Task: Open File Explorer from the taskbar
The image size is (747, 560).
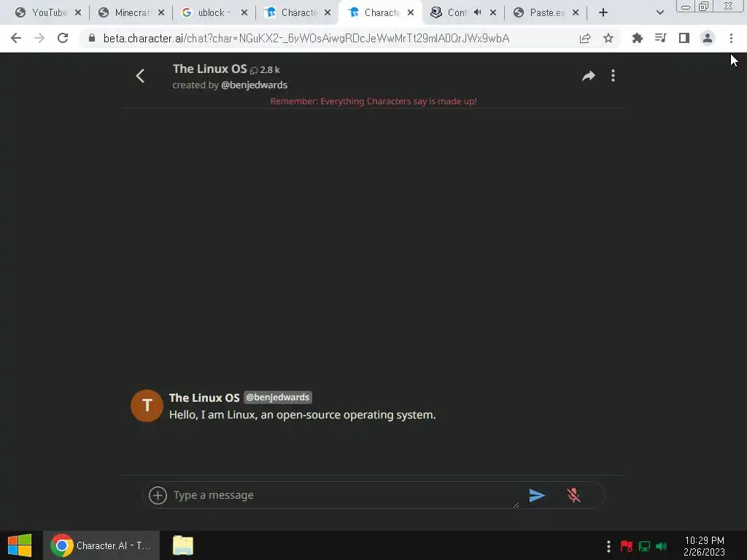Action: pos(183,545)
